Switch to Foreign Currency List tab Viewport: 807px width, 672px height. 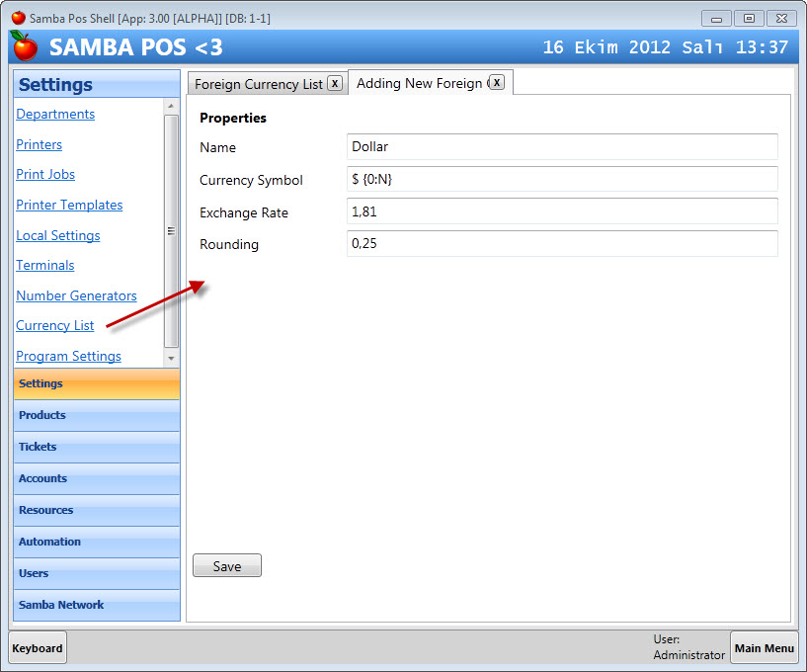(258, 84)
